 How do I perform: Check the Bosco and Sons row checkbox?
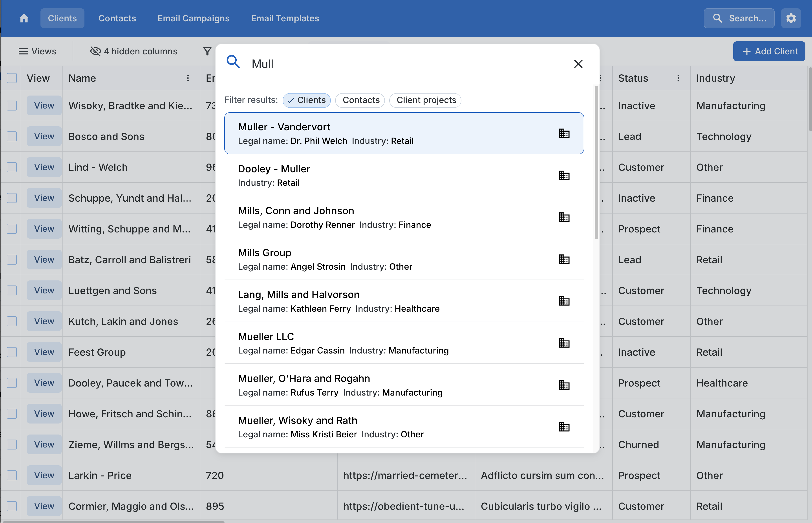click(x=12, y=136)
